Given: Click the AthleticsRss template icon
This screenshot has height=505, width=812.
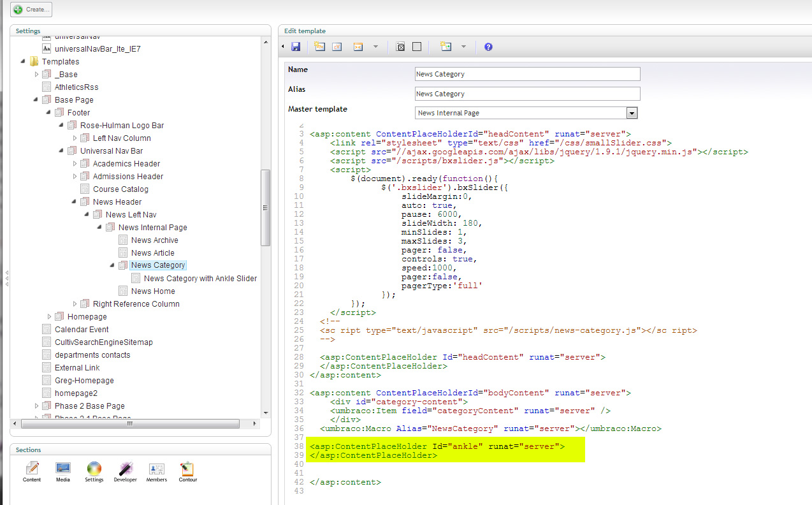Looking at the screenshot, I should [x=47, y=87].
